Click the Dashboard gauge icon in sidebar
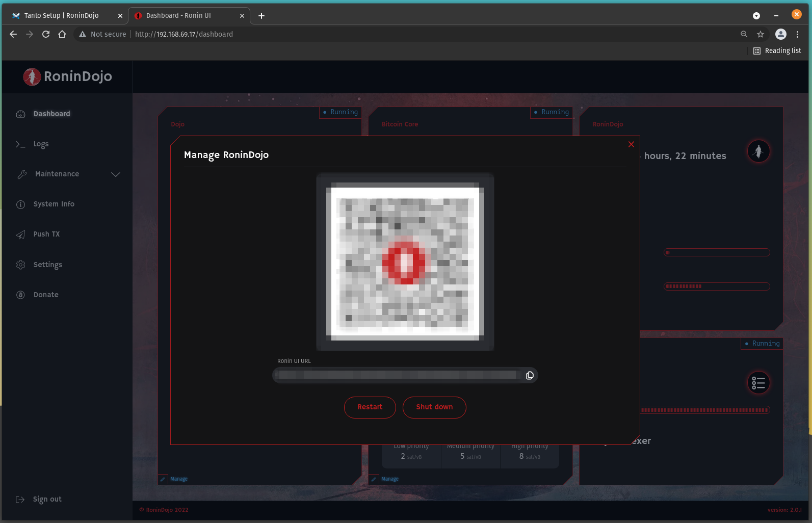 tap(20, 114)
